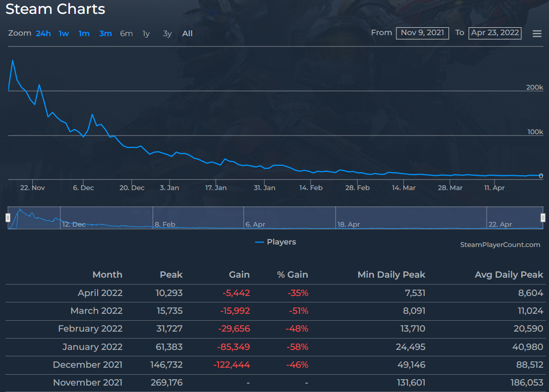Set chart zoom to 1y
The image size is (549, 392).
[146, 34]
